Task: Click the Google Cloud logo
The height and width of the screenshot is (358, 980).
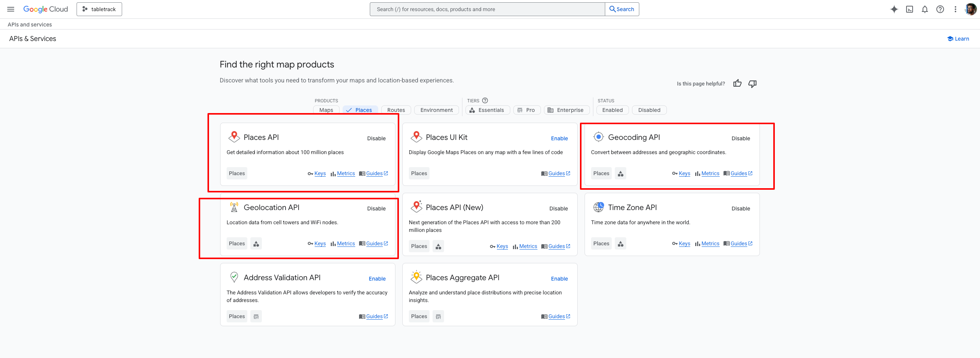Action: click(x=46, y=9)
